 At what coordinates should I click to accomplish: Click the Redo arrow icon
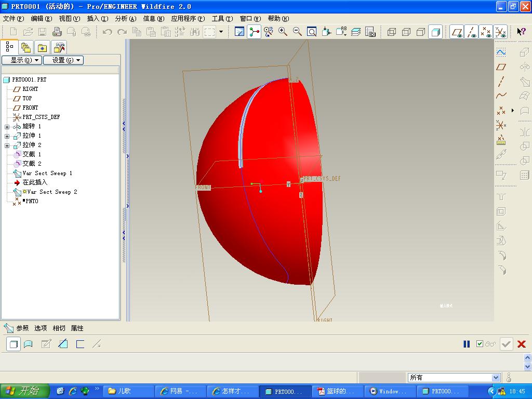coord(122,32)
